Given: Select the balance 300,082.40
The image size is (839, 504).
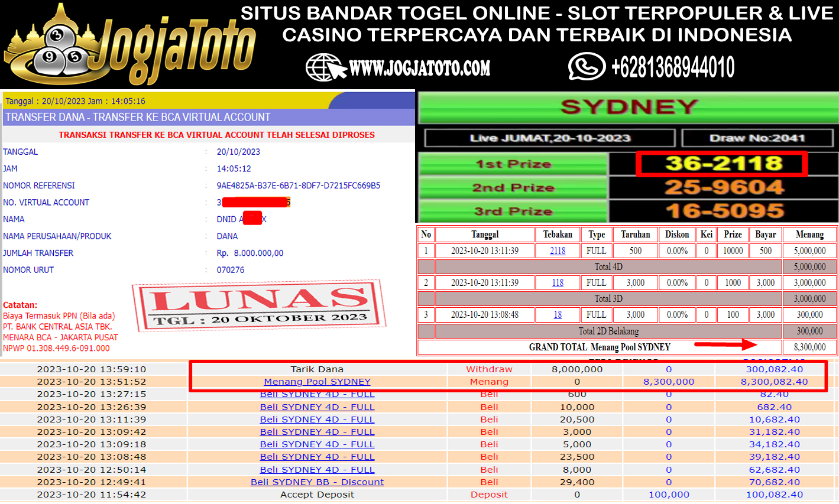Looking at the screenshot, I should [x=775, y=369].
